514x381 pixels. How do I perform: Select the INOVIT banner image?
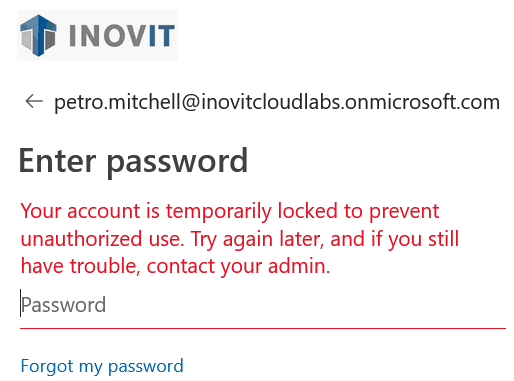pyautogui.click(x=97, y=35)
